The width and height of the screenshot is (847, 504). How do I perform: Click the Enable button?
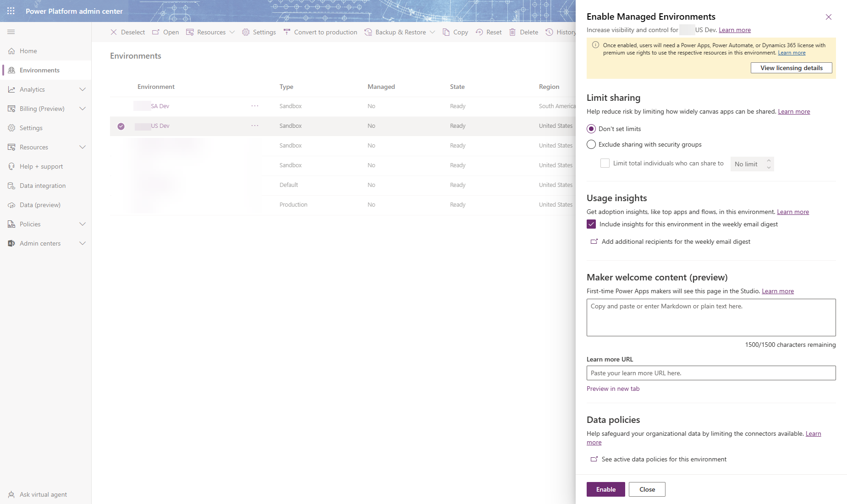(605, 489)
